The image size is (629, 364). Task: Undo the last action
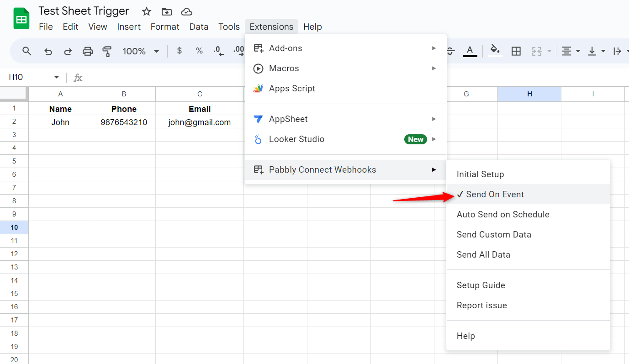(x=48, y=51)
